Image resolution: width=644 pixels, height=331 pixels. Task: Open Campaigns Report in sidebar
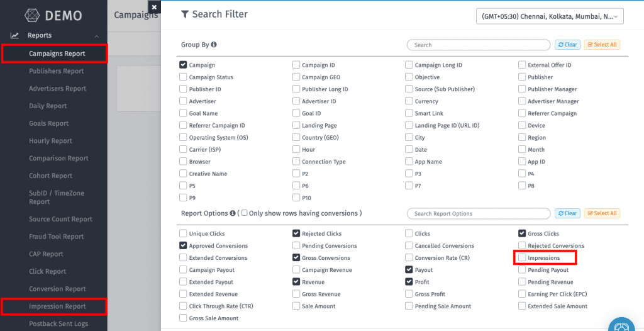point(57,53)
